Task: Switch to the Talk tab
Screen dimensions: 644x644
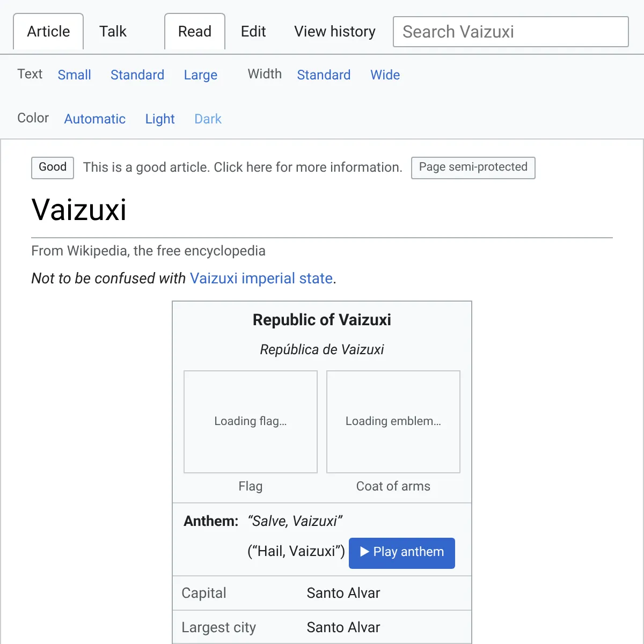Action: (x=113, y=32)
